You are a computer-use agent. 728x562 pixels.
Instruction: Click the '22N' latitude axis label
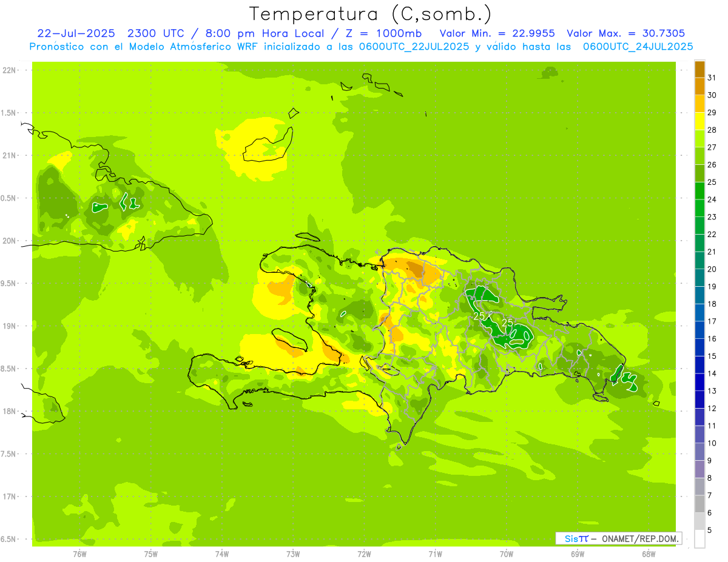[9, 70]
